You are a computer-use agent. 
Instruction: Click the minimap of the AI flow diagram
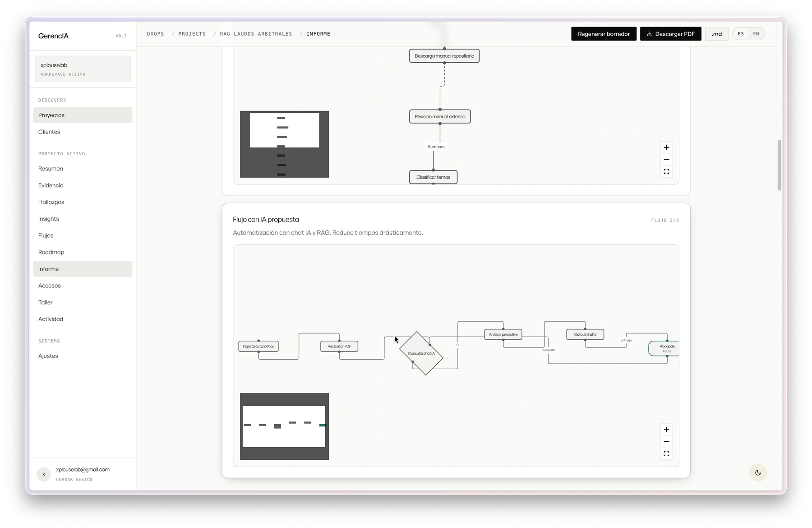(285, 426)
